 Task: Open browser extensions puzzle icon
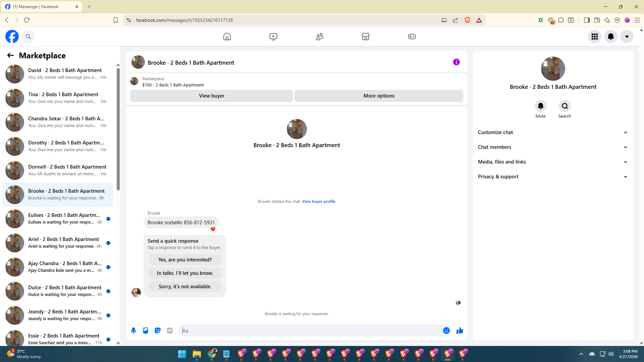coord(561,20)
